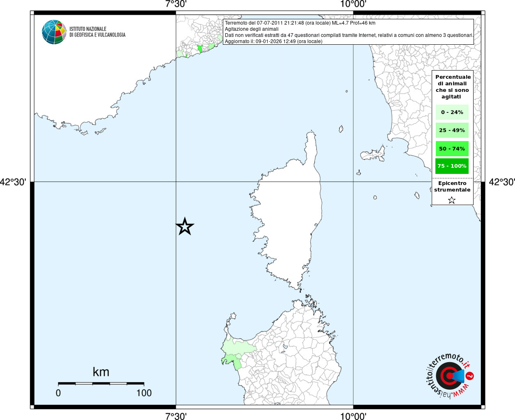Click the left 42°30' latitude label
This screenshot has width=515, height=420.
[x=13, y=182]
